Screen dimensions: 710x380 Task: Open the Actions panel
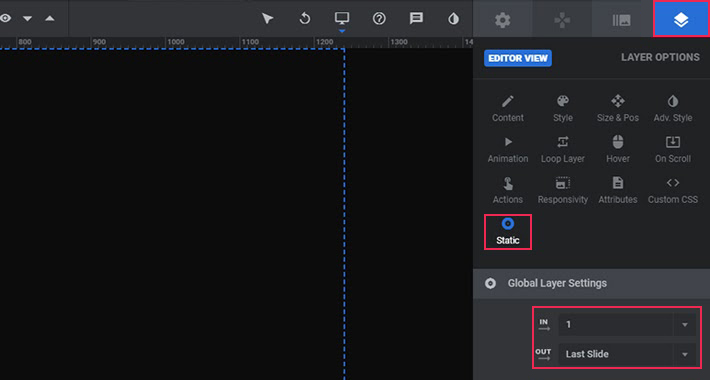(x=508, y=191)
